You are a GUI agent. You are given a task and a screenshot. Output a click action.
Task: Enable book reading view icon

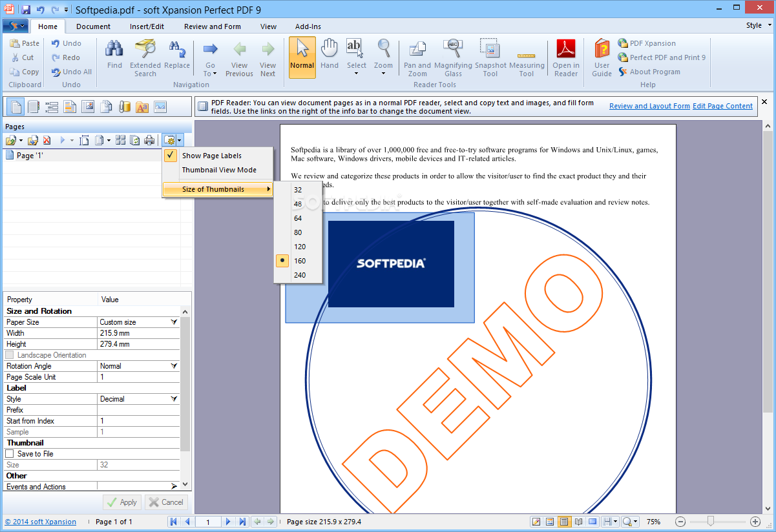(x=578, y=522)
